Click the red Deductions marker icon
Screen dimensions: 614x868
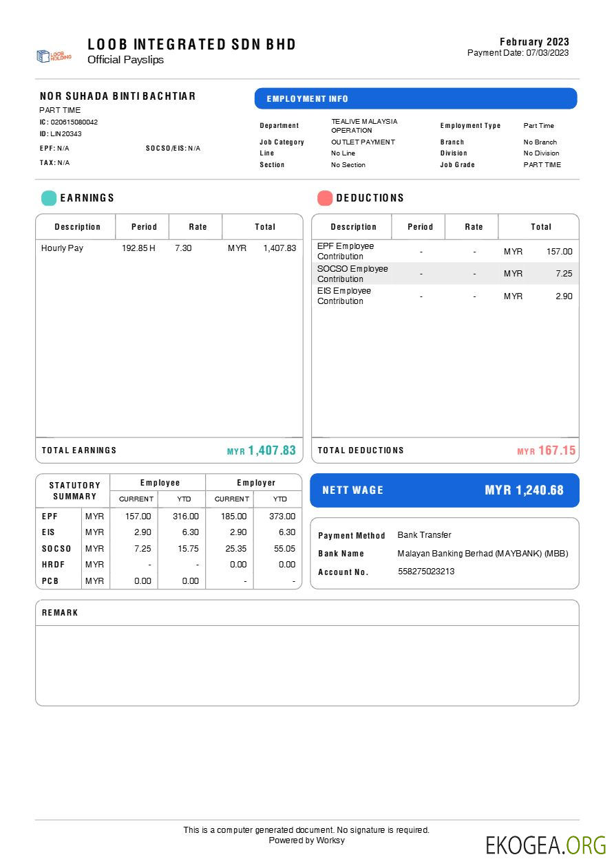(x=325, y=198)
